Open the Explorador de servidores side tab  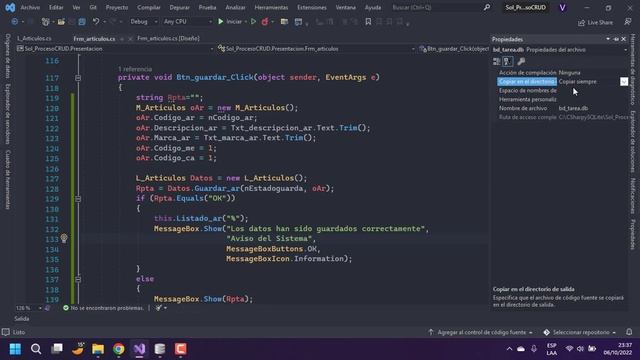(x=8, y=114)
